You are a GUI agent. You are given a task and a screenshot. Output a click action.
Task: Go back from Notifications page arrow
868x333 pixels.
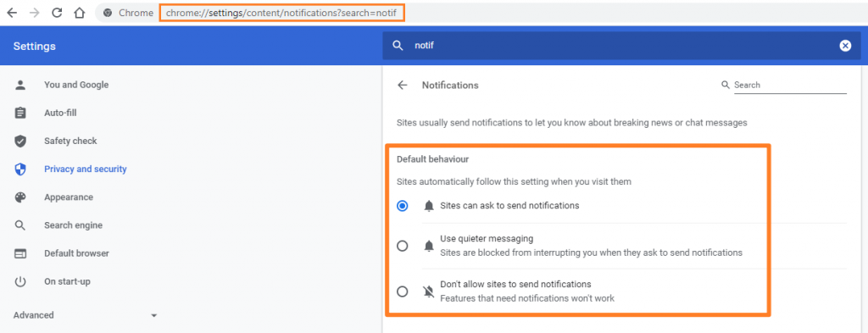403,86
